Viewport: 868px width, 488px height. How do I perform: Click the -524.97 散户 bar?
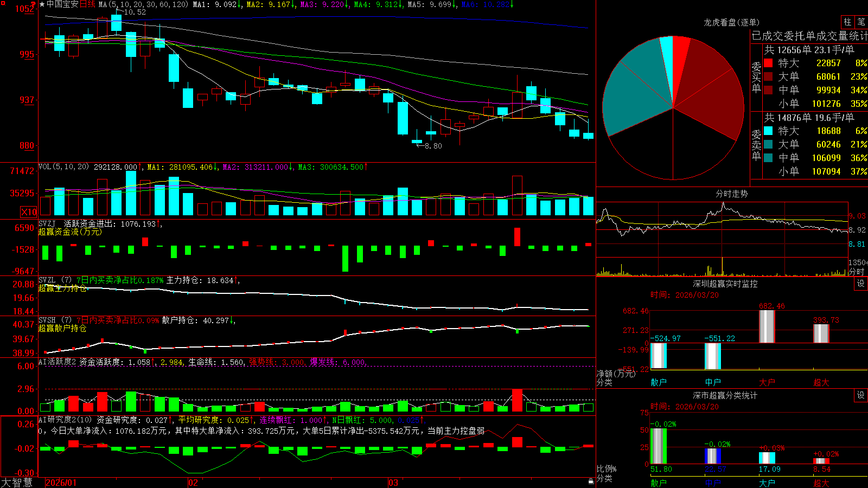click(x=659, y=356)
